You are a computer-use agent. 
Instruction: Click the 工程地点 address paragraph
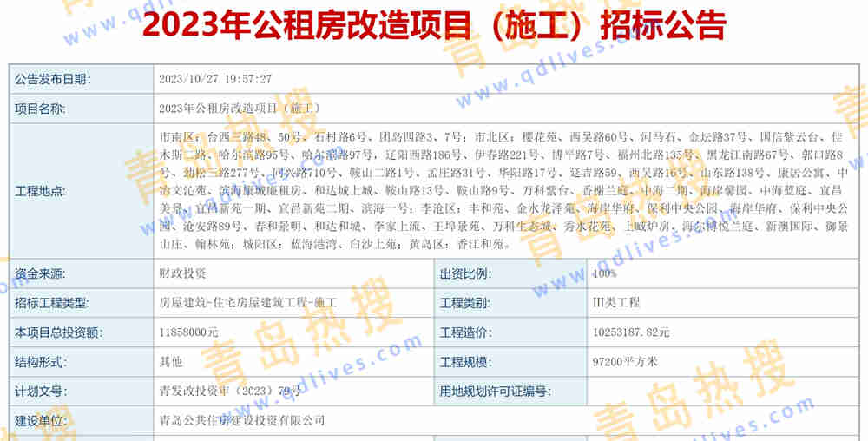click(503, 190)
